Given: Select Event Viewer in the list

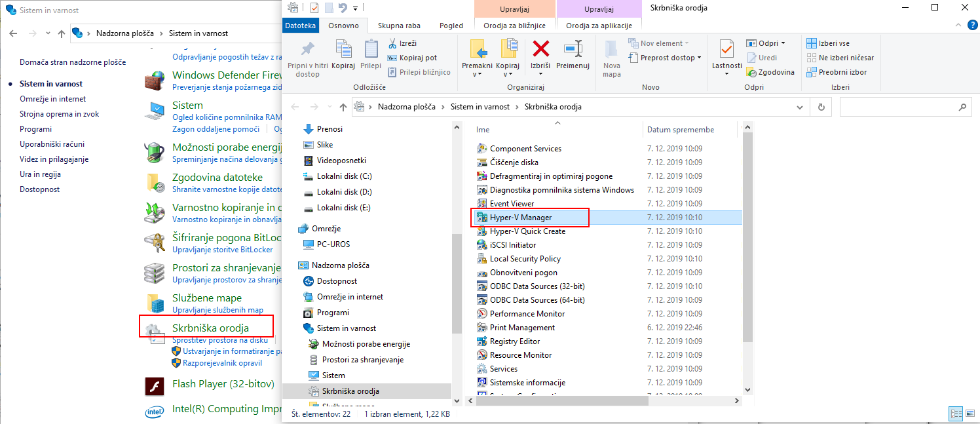Looking at the screenshot, I should [512, 204].
